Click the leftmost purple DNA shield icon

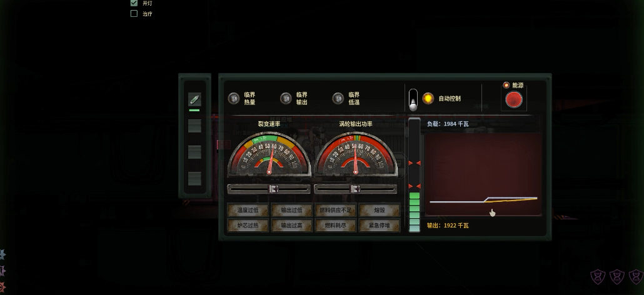598,277
